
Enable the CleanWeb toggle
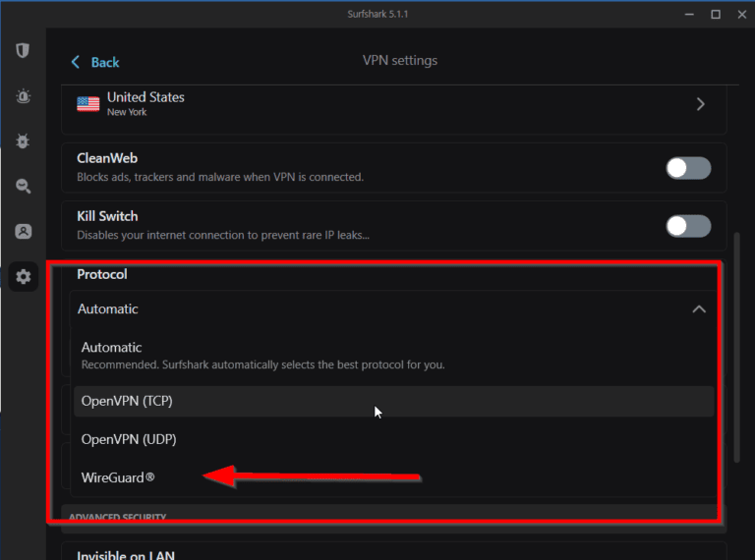(x=687, y=168)
